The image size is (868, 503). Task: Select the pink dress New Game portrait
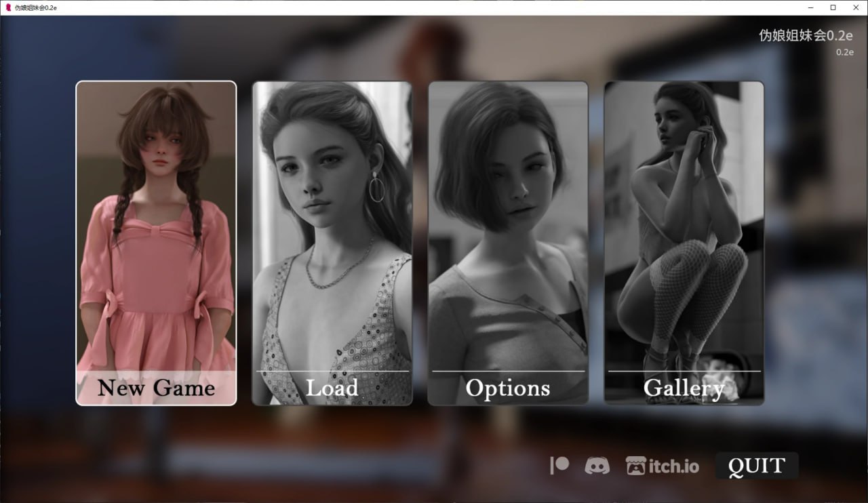[156, 224]
